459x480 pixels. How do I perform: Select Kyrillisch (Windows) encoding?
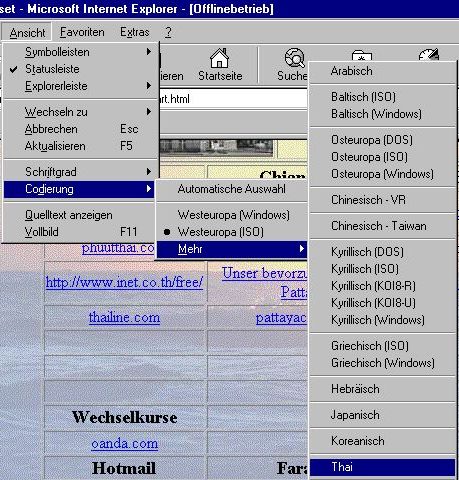click(x=382, y=320)
